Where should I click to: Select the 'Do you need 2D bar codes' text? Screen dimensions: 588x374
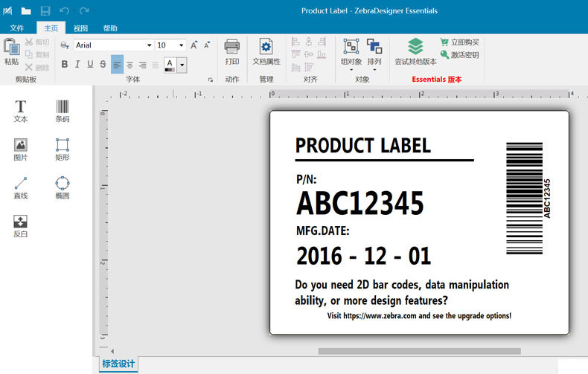coord(402,293)
